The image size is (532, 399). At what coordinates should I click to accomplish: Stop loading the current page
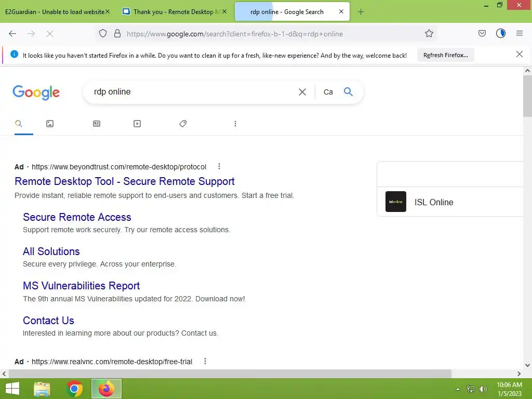point(49,34)
